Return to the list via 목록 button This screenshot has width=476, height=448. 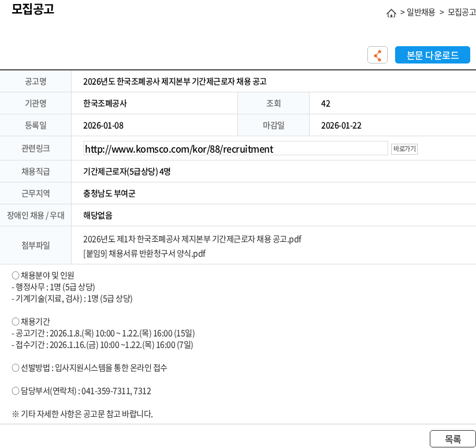coord(453,439)
